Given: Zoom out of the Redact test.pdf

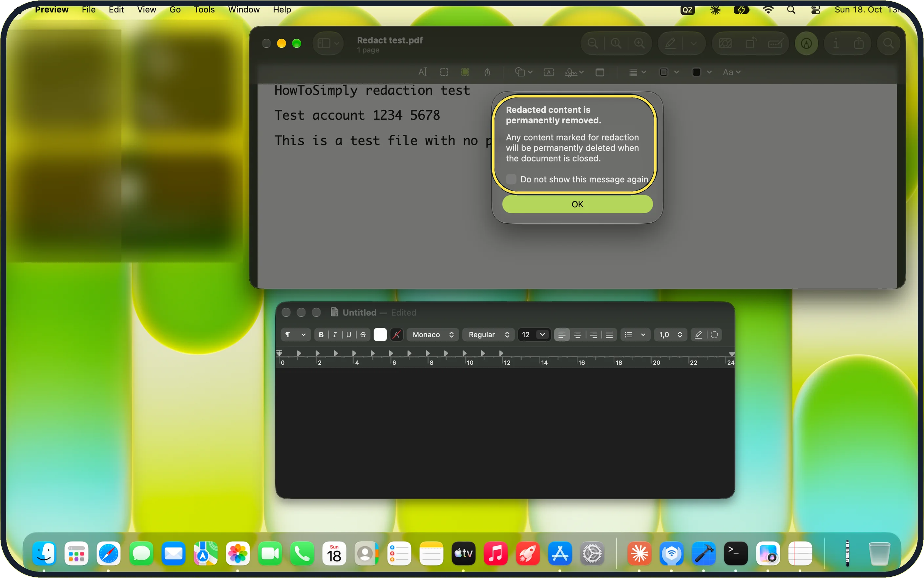Looking at the screenshot, I should click(593, 43).
